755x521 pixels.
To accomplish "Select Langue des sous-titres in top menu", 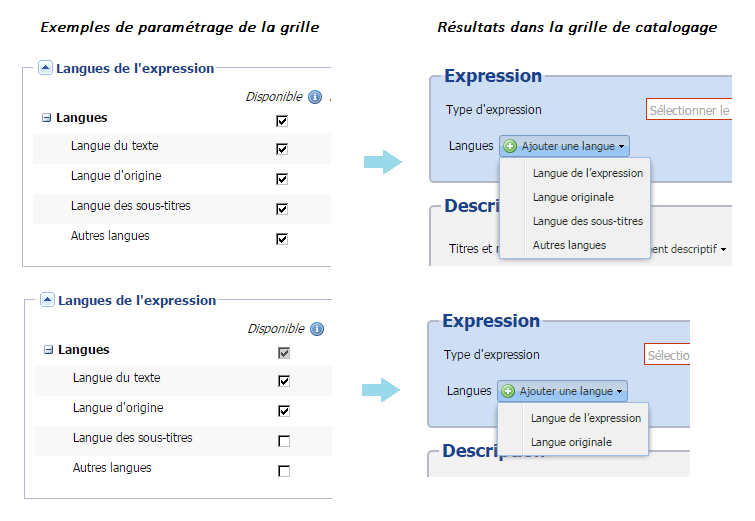I will pos(587,221).
